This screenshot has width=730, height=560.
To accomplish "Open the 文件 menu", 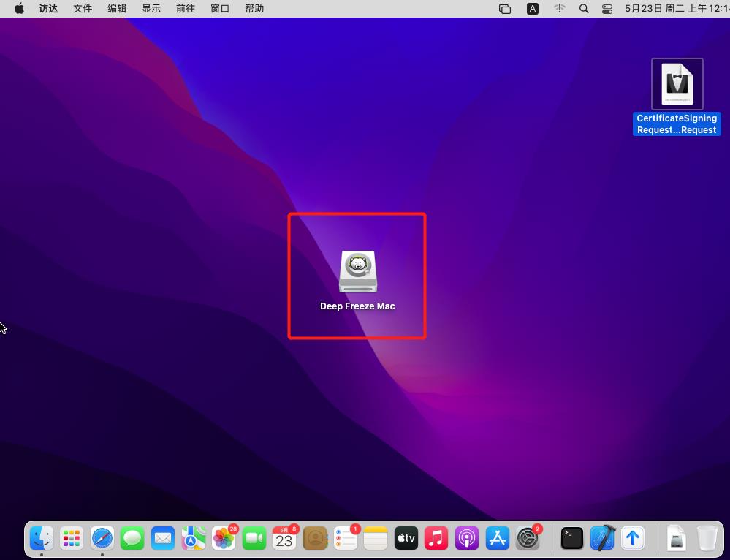I will tap(83, 9).
